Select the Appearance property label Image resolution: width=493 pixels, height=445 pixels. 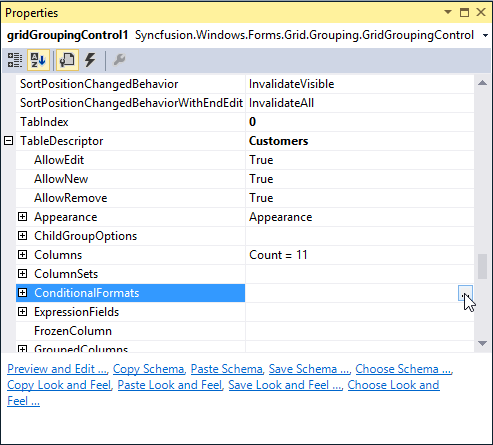coord(66,217)
